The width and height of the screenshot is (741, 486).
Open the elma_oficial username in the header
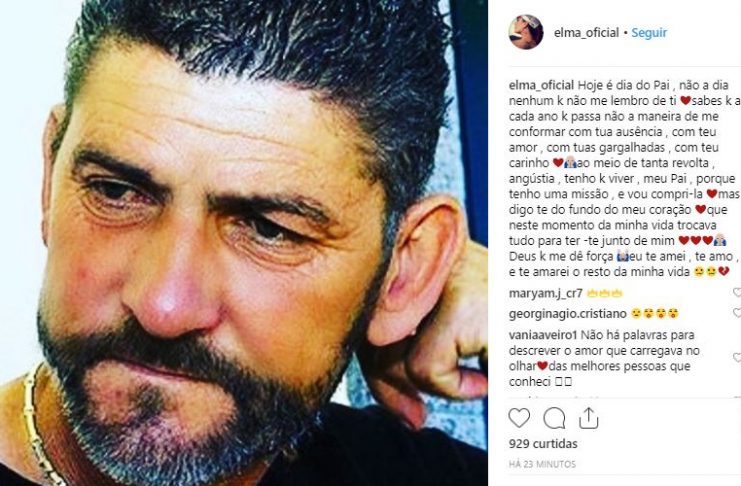click(586, 33)
